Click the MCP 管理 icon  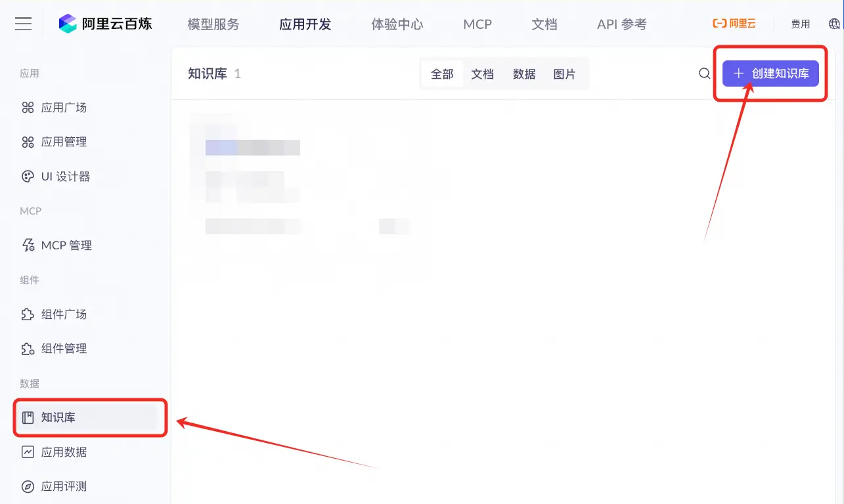[28, 245]
